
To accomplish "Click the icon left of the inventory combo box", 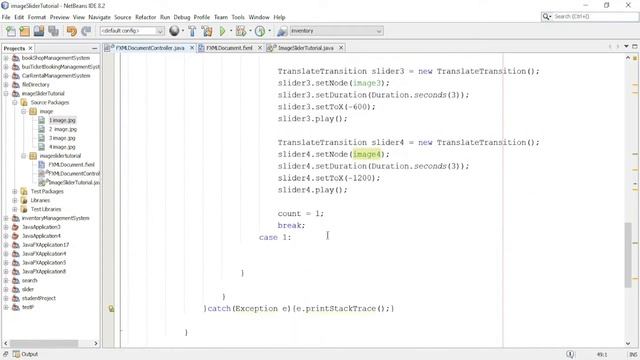I will pyautogui.click(x=282, y=31).
